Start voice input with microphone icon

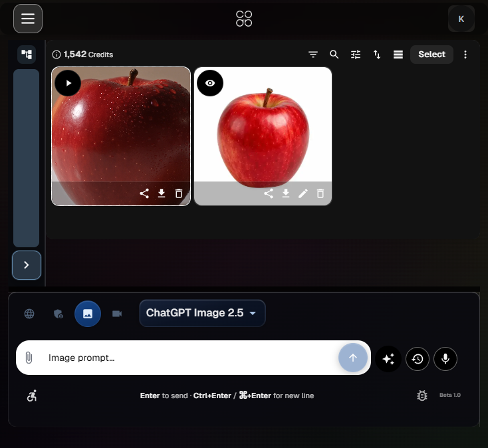[445, 359]
